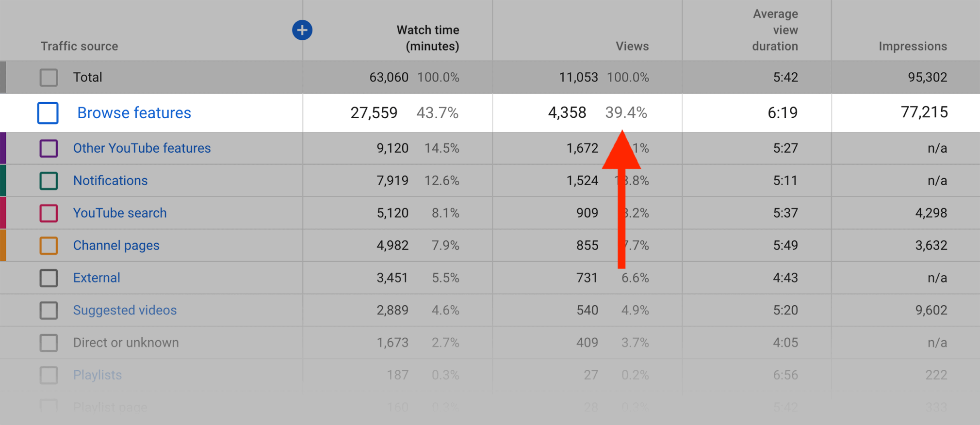The image size is (980, 425).
Task: Sort the table by Impressions
Action: click(x=913, y=46)
